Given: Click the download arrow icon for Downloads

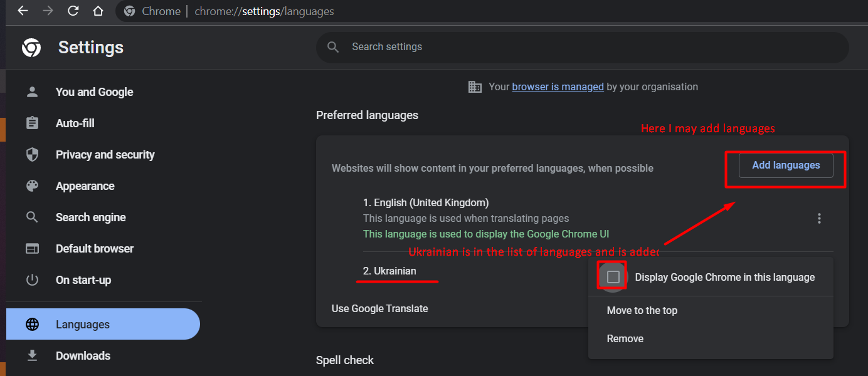Looking at the screenshot, I should tap(32, 356).
